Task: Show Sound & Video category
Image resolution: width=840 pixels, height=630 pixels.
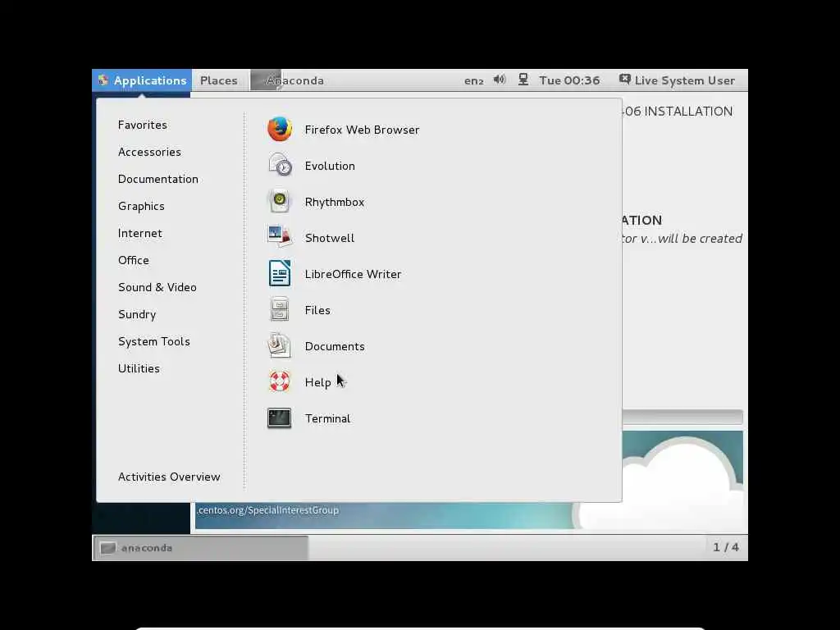Action: click(x=157, y=287)
